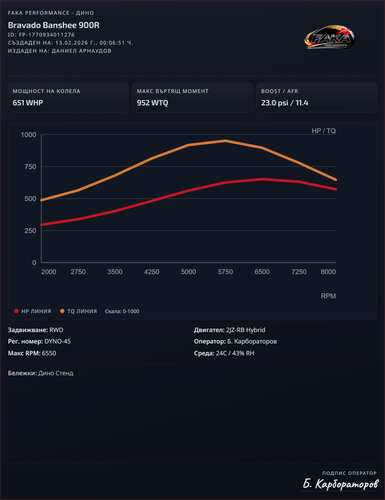The height and width of the screenshot is (500, 385).
Task: Click the 4250 RPM x-axis label
Action: 152,272
